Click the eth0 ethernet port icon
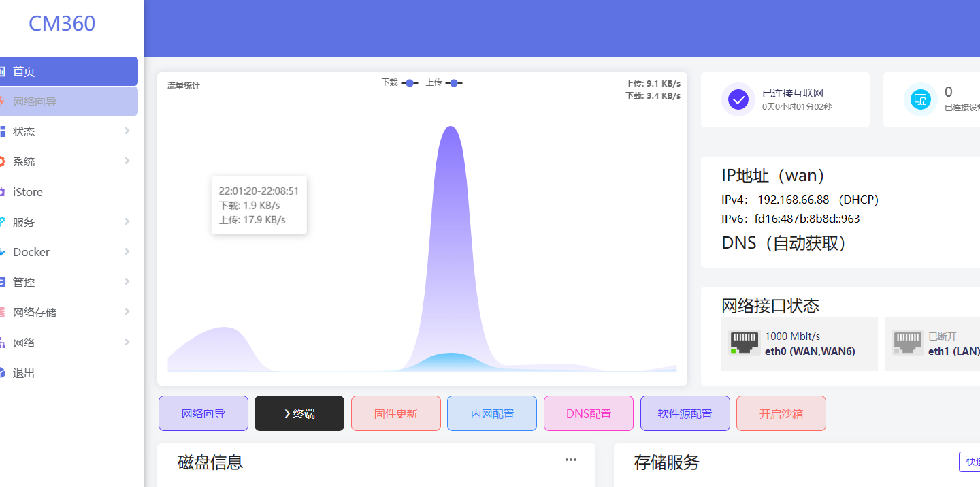Viewport: 980px width, 487px height. coord(744,343)
